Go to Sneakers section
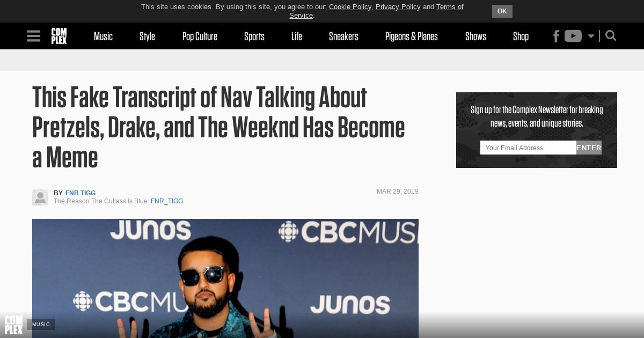This screenshot has height=338, width=644. 343,36
